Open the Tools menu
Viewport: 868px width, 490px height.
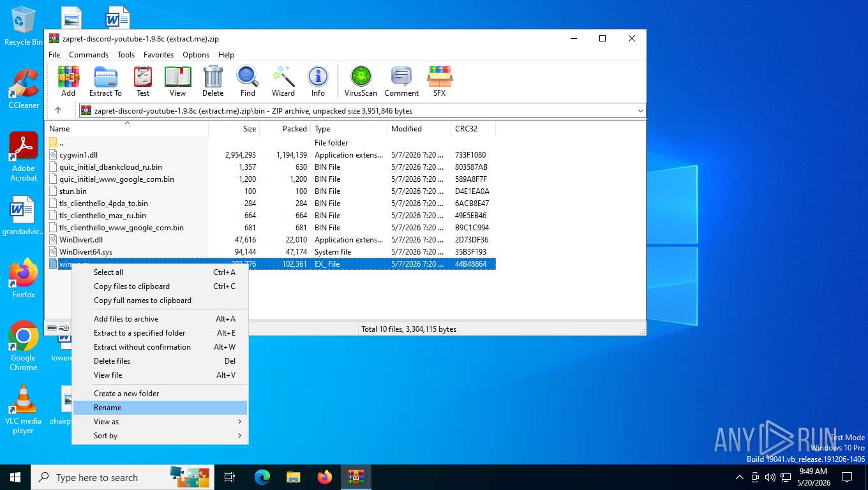coord(126,55)
